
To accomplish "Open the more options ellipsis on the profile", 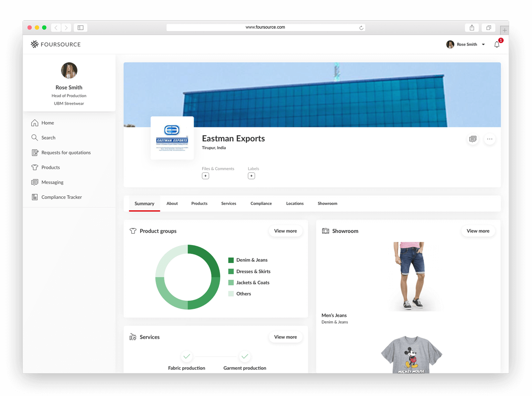I will coord(490,139).
